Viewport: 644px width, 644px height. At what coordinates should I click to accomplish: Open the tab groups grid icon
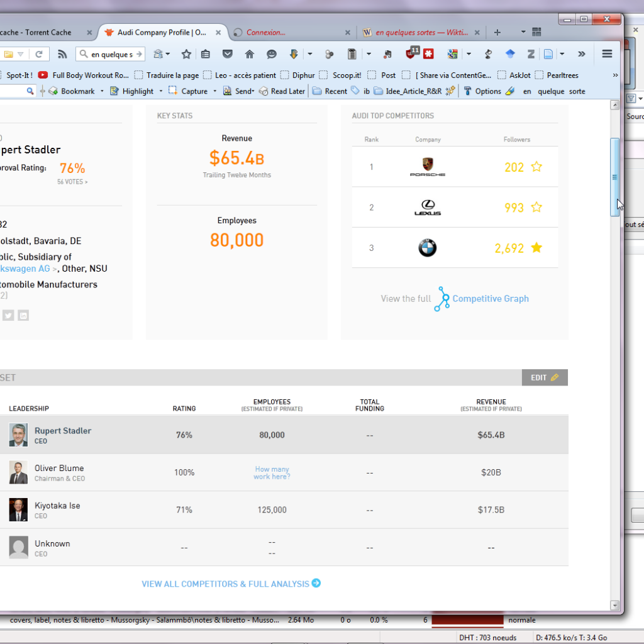(x=537, y=32)
